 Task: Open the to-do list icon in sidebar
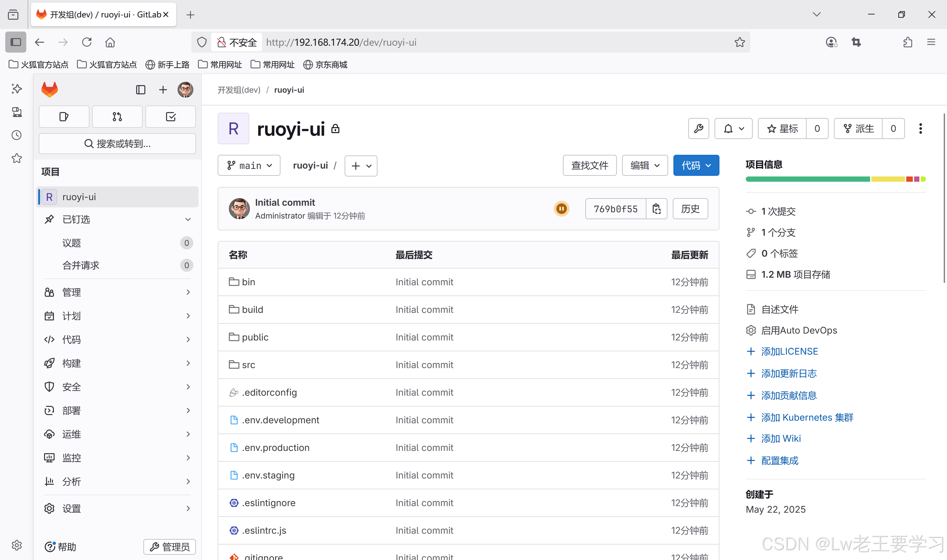[x=171, y=117]
